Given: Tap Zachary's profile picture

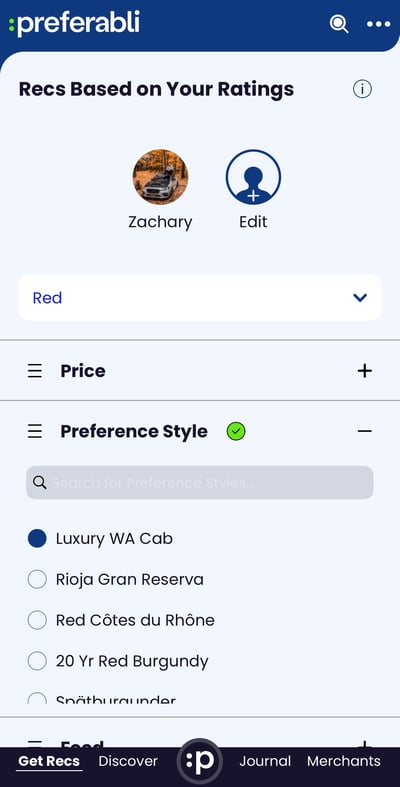Looking at the screenshot, I should pyautogui.click(x=160, y=177).
